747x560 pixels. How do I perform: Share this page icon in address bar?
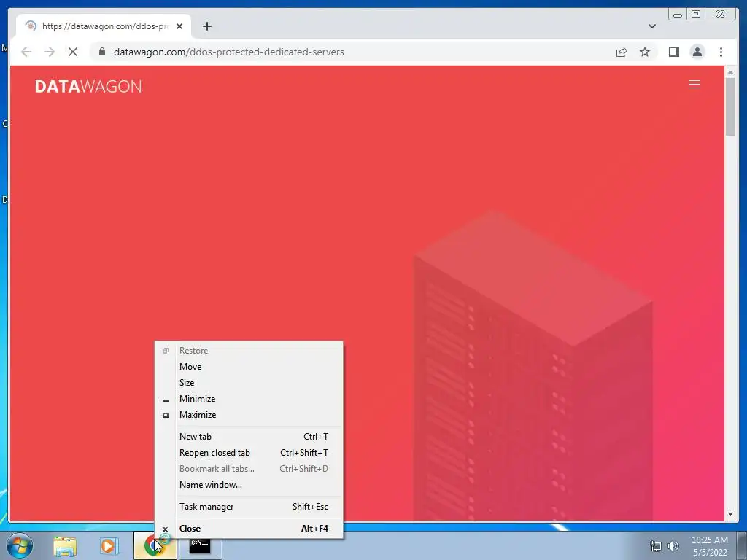pos(622,52)
